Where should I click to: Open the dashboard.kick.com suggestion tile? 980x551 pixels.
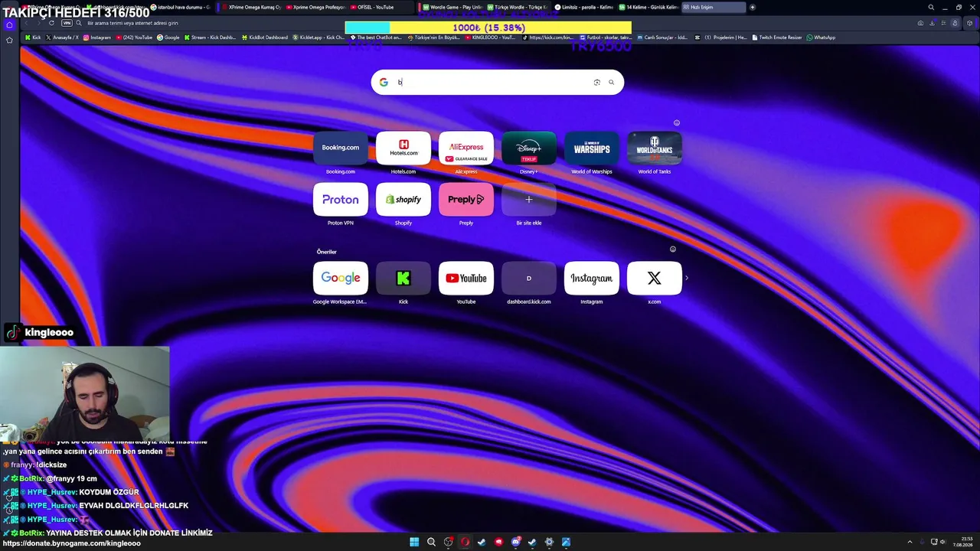tap(529, 279)
